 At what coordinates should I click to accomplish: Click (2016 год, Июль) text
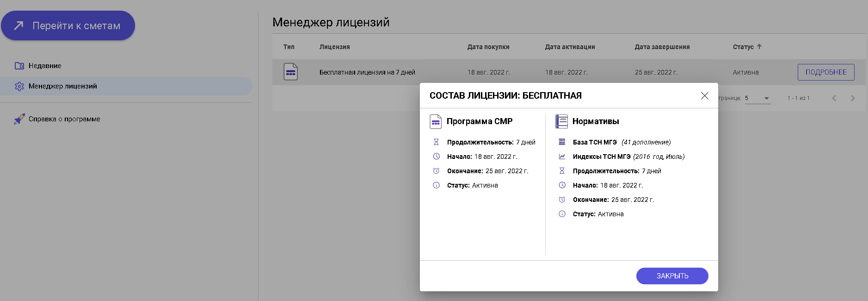(x=659, y=157)
